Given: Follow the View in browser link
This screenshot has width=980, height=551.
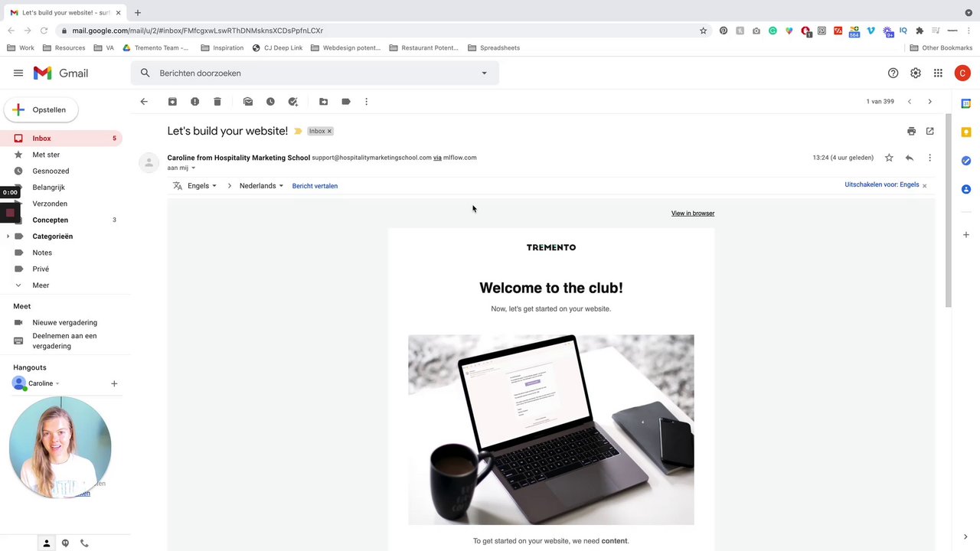Looking at the screenshot, I should [x=693, y=214].
